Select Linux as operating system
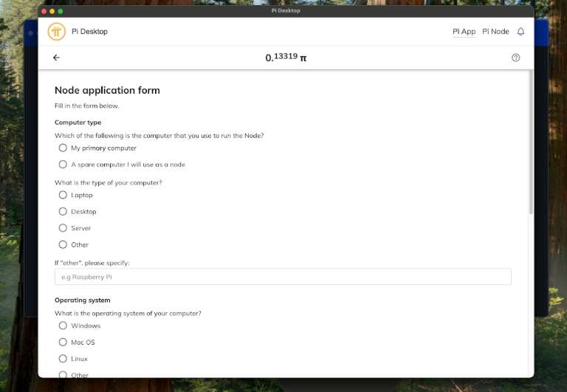The height and width of the screenshot is (392, 567). click(63, 359)
